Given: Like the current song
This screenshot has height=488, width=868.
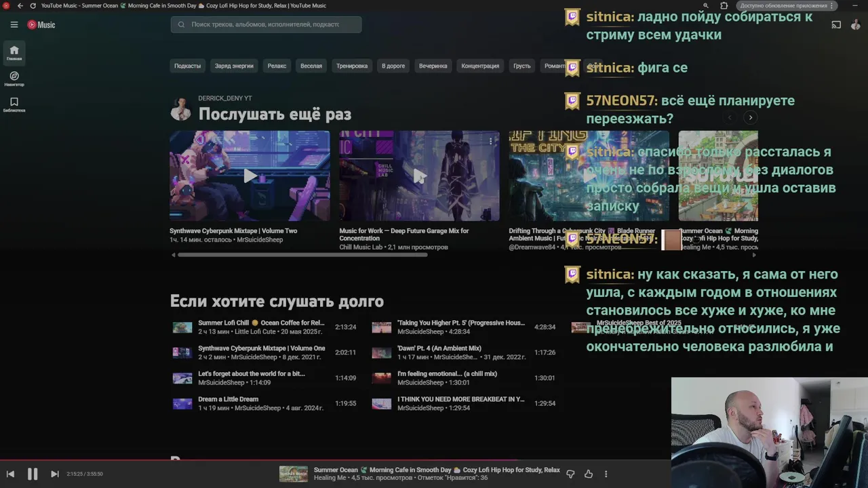Looking at the screenshot, I should point(589,474).
